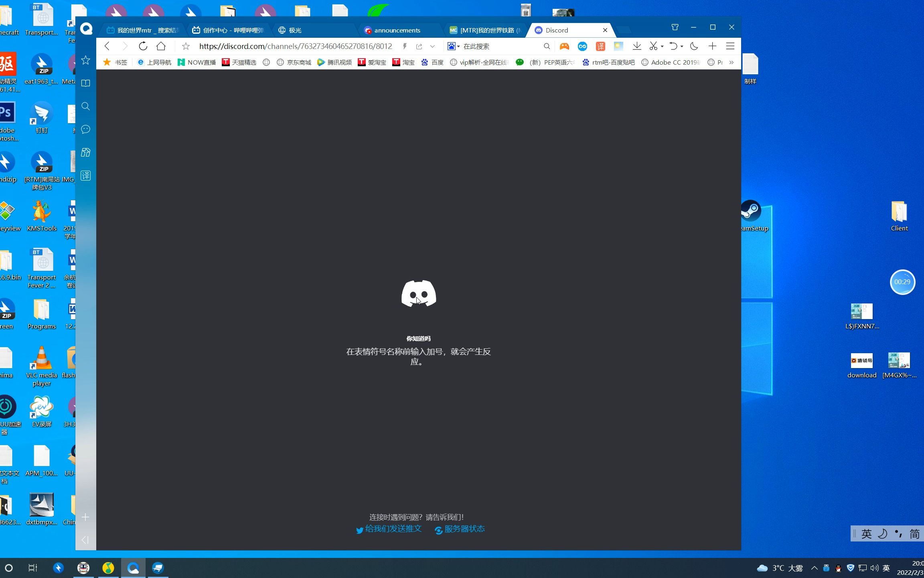Viewport: 924px width, 578px height.
Task: Toggle night mode with the moon icon
Action: [x=694, y=46]
